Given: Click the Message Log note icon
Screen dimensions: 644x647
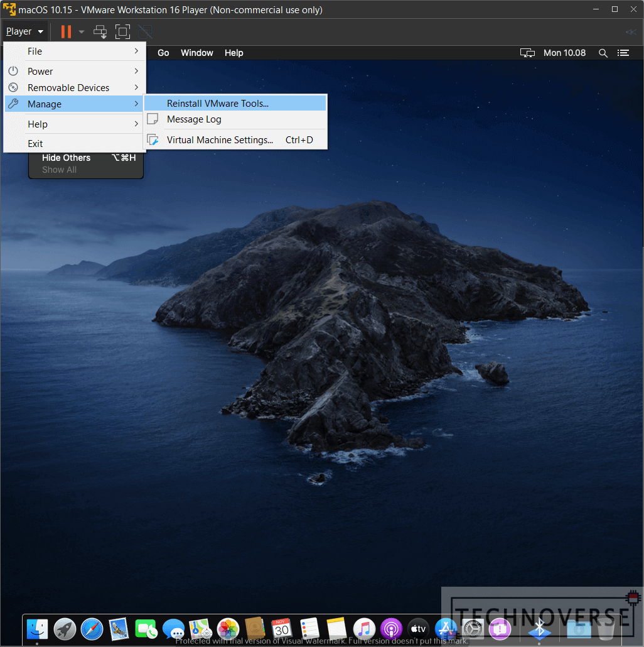Looking at the screenshot, I should [153, 119].
